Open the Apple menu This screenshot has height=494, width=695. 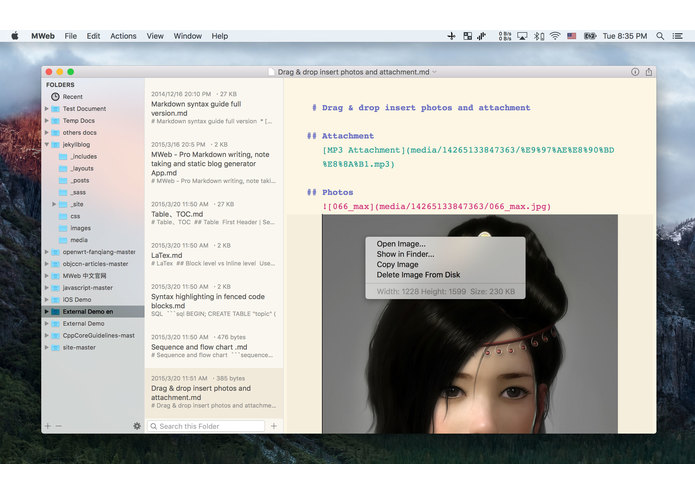point(15,36)
